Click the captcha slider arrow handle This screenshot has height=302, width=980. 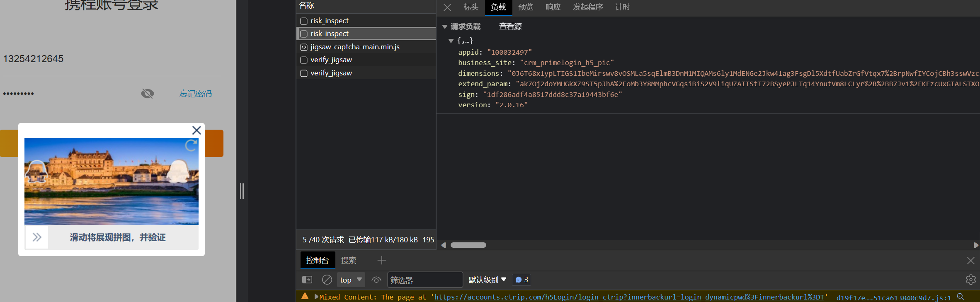pyautogui.click(x=37, y=237)
